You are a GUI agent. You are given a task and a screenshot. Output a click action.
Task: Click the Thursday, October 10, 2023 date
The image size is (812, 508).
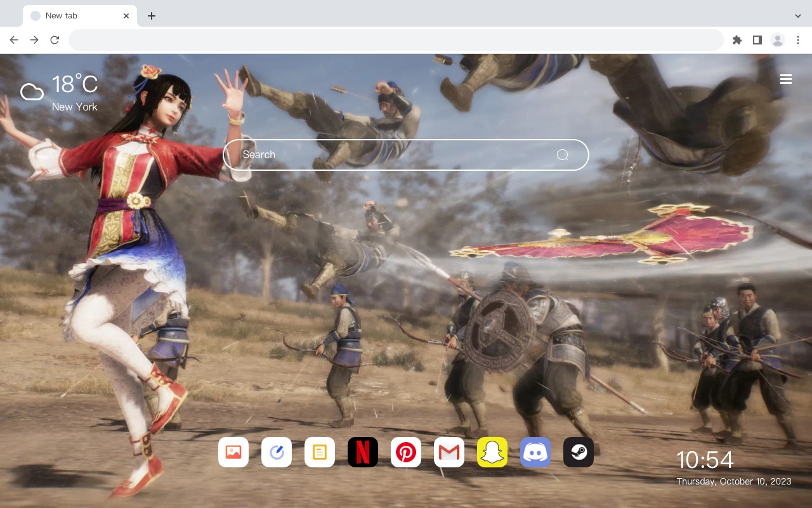click(x=734, y=481)
